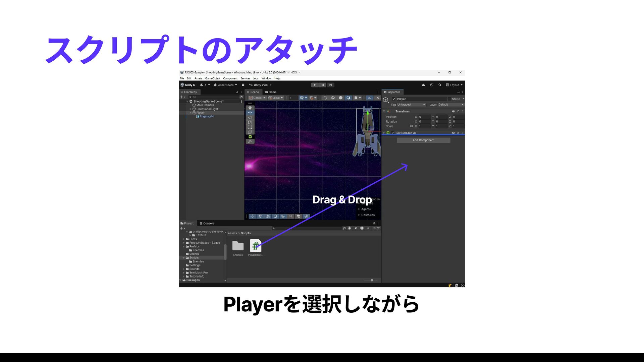Expand the Box Collider 2D component

[384, 133]
